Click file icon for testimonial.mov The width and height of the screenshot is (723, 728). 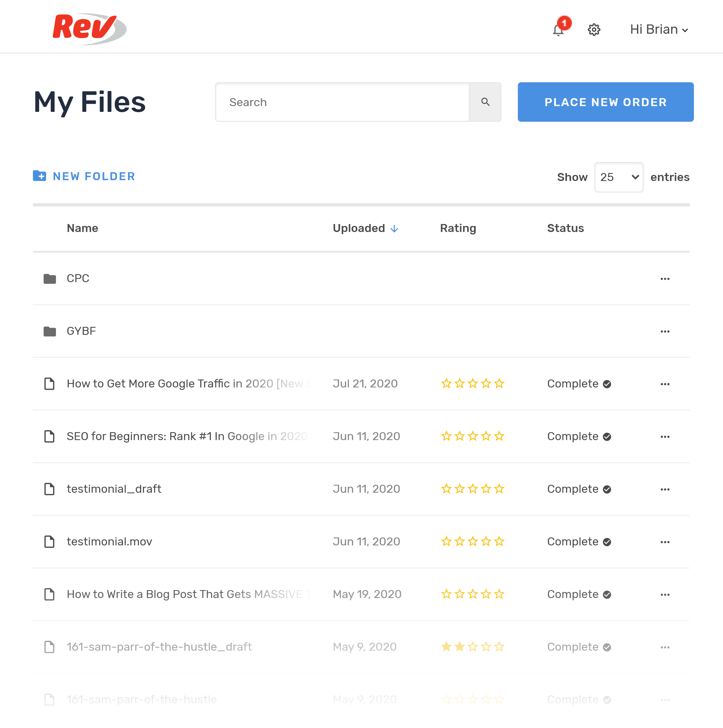pos(49,542)
